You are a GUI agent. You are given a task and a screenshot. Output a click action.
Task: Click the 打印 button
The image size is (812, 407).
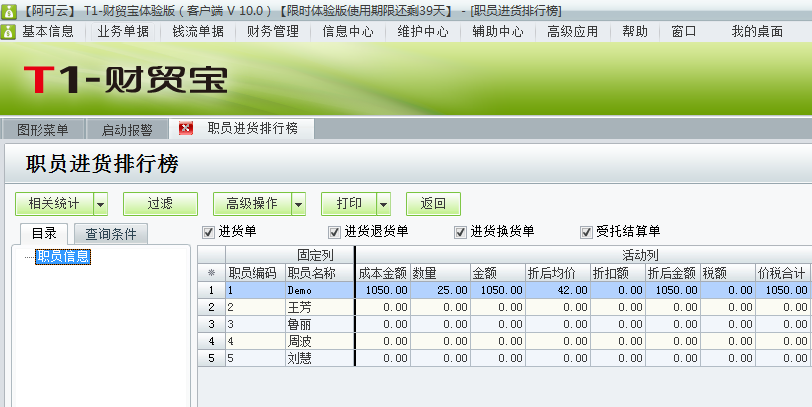(x=349, y=204)
